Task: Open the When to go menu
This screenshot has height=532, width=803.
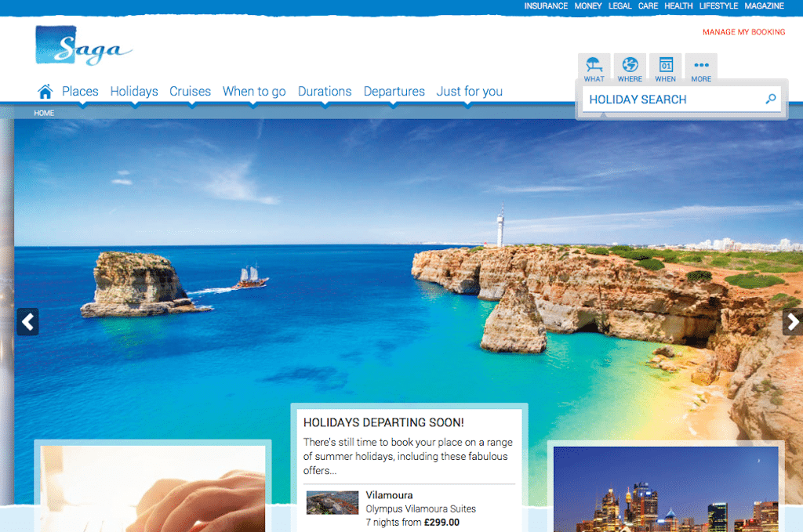Action: pos(254,92)
